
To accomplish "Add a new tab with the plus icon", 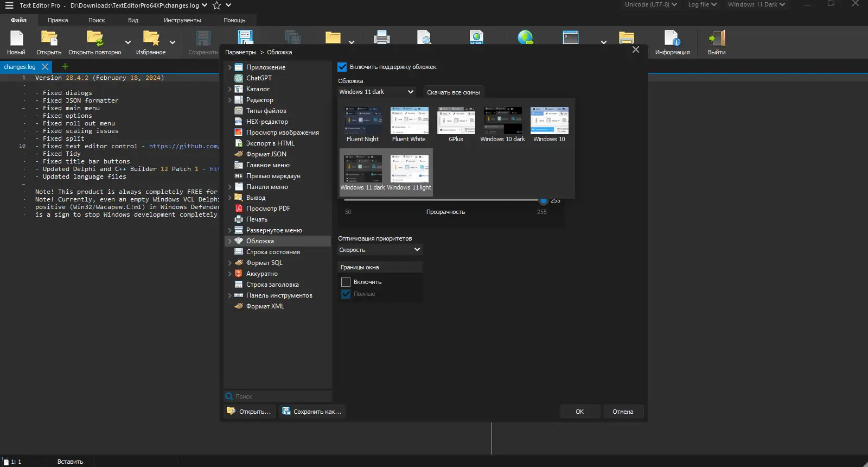I will pos(65,66).
